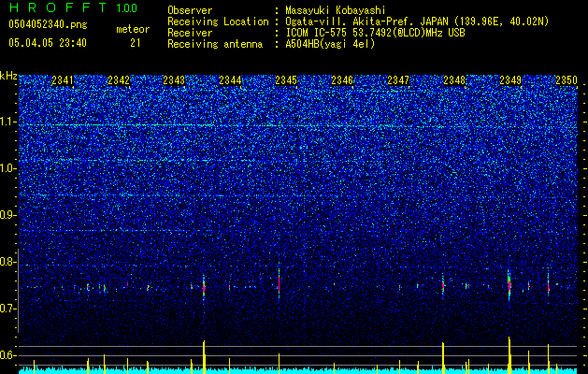The image size is (588, 374).
Task: Click the 0.9 frequency axis label
Action: click(8, 215)
